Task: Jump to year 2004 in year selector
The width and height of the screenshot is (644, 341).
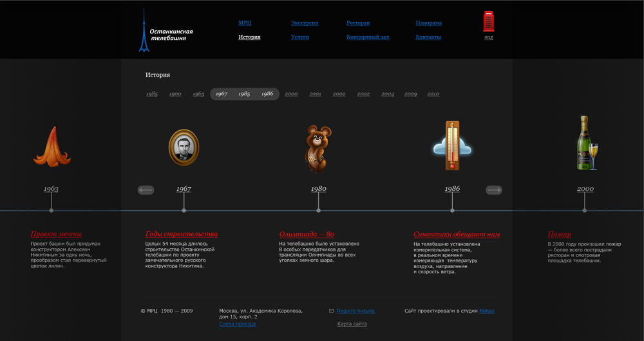Action: (387, 94)
